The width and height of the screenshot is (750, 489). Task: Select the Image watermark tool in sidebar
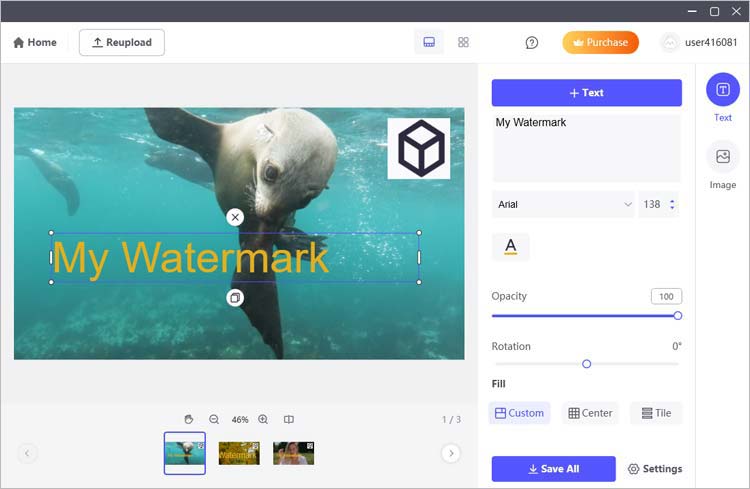(723, 166)
